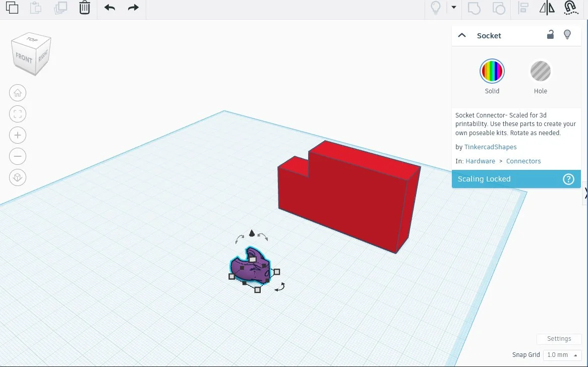
Task: Click the Copy icon in toolbar
Action: tap(12, 8)
